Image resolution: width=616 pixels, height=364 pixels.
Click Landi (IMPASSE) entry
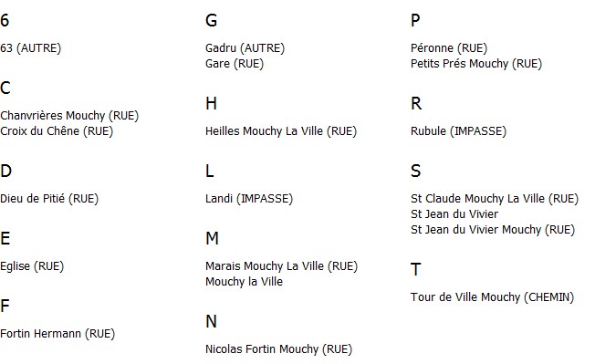coord(249,199)
